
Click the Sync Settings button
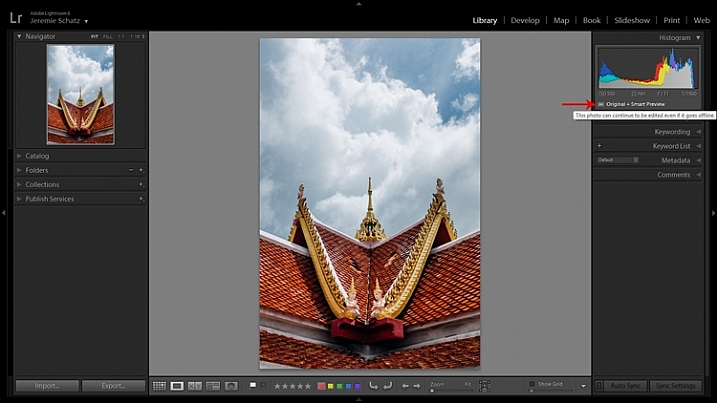coord(675,386)
